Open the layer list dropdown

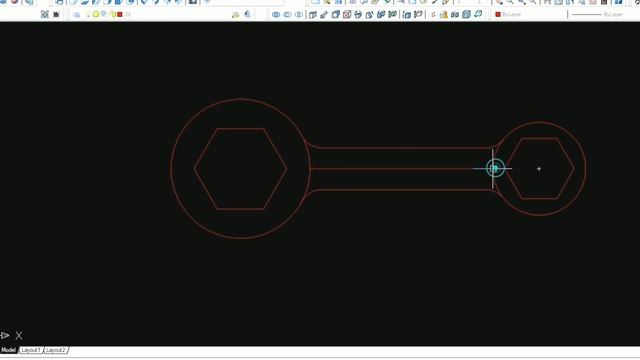click(157, 15)
